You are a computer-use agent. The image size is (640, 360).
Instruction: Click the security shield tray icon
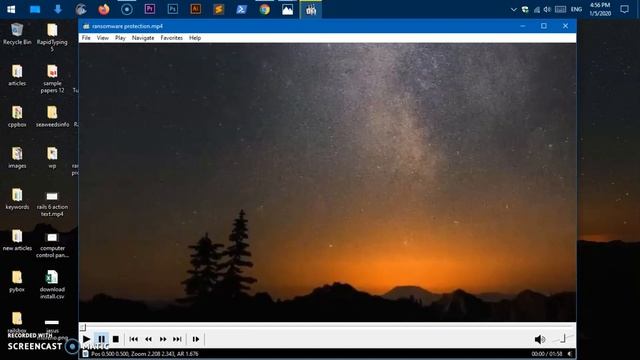[x=525, y=10]
